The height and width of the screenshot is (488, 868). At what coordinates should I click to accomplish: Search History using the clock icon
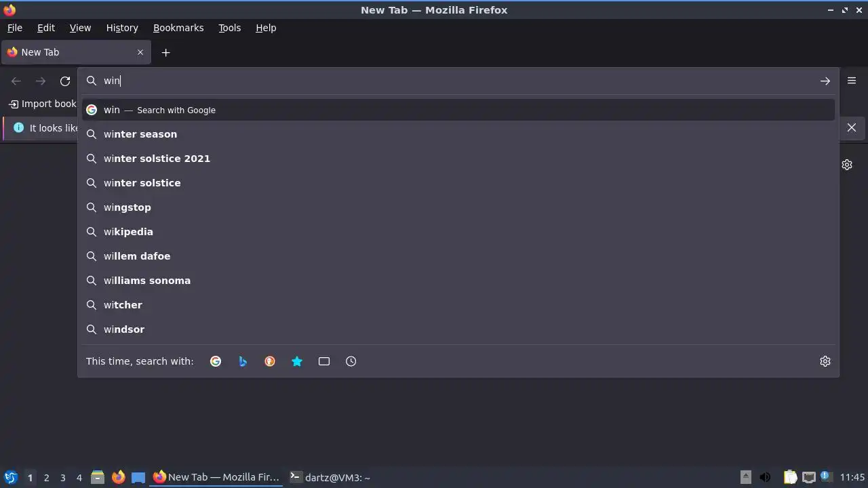click(x=351, y=361)
